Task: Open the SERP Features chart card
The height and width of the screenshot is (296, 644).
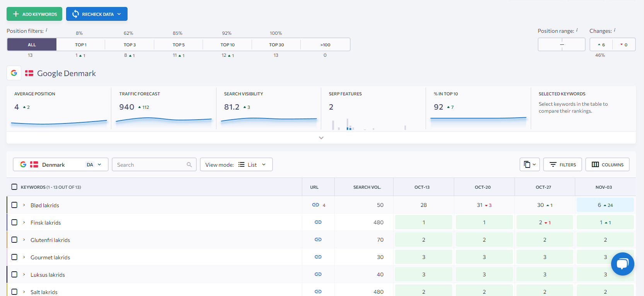Action: (373, 108)
